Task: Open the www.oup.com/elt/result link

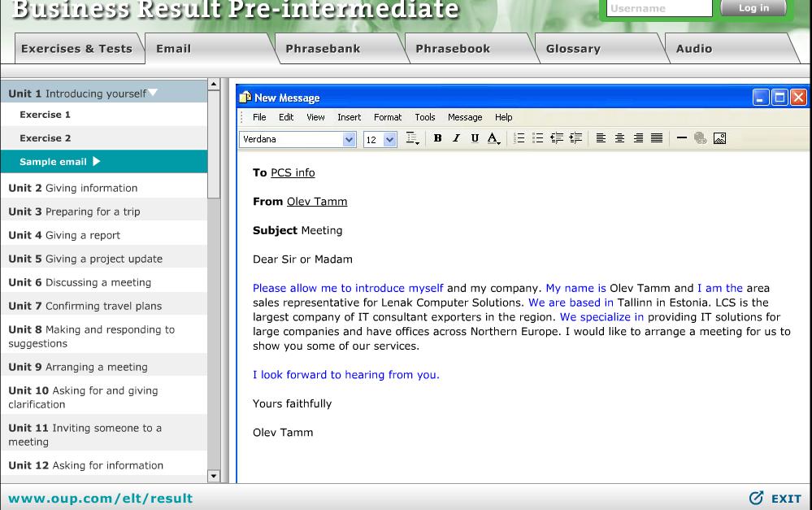Action: pyautogui.click(x=101, y=498)
